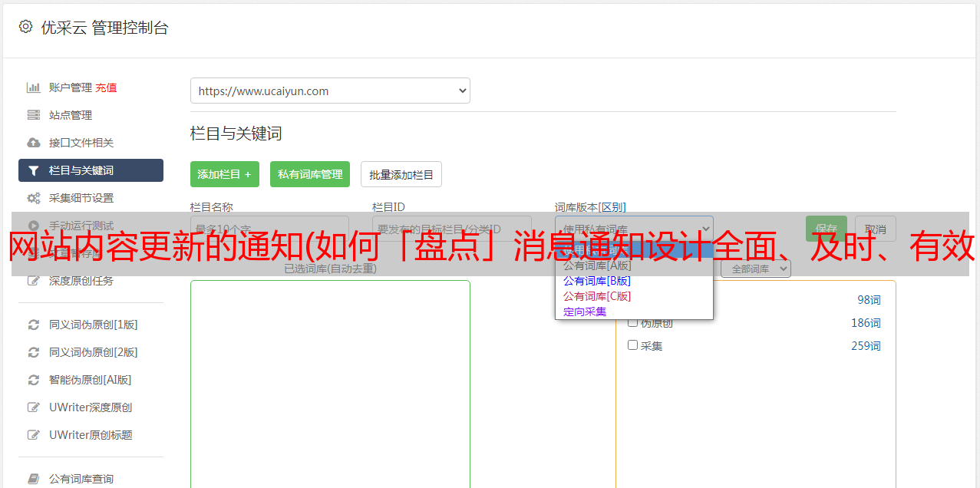
Task: Click the edit icon for 深度原创任务
Action: click(33, 281)
